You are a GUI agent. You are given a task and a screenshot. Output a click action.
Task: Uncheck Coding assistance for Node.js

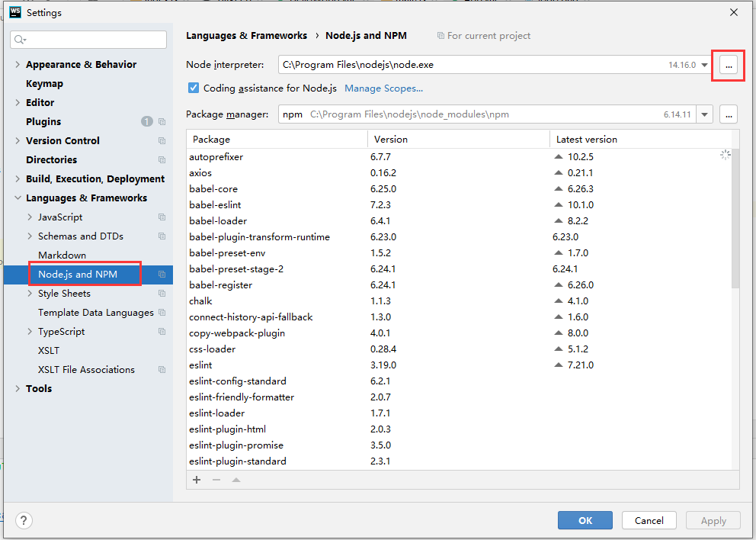coord(193,88)
